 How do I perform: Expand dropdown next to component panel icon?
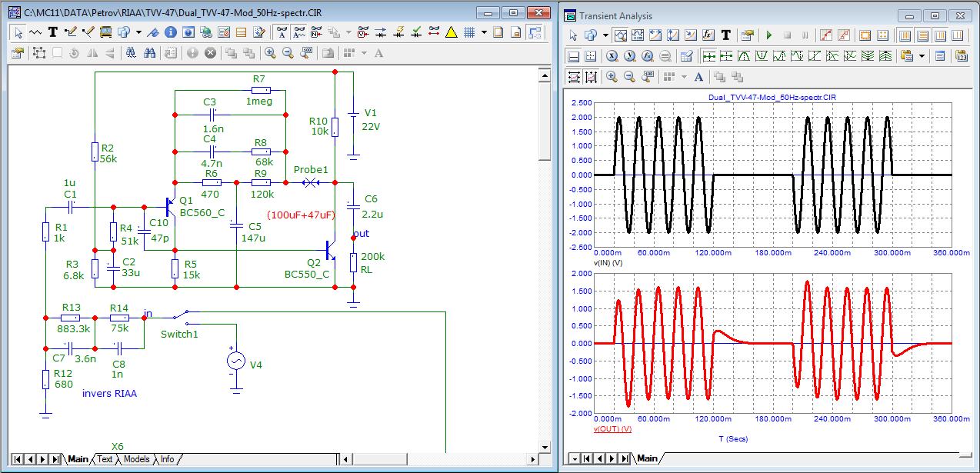pos(138,32)
